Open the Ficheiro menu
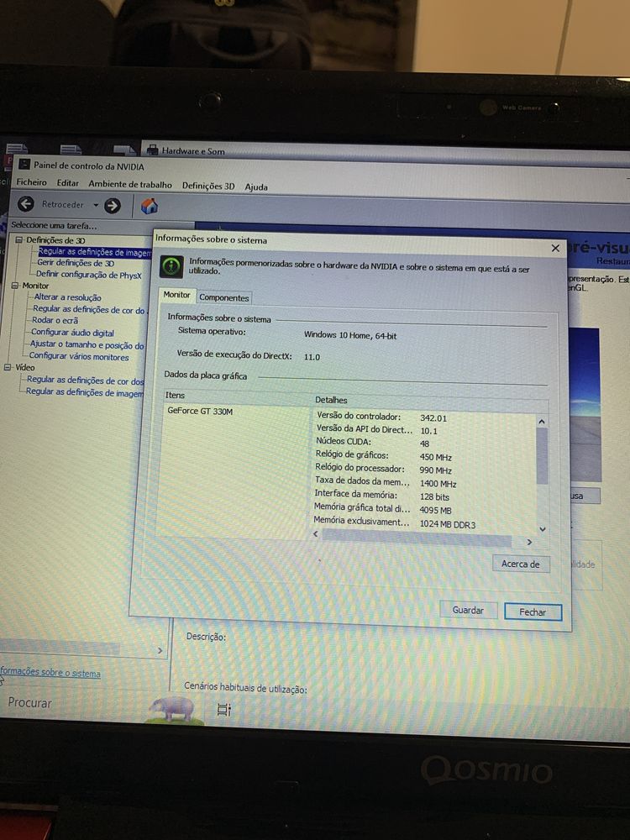 click(x=32, y=182)
